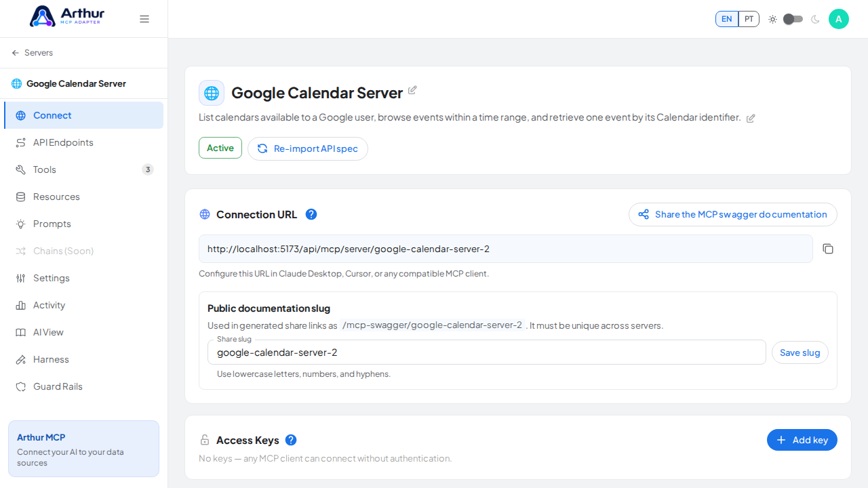
Task: Open Access Keys help icon
Action: pyautogui.click(x=291, y=440)
